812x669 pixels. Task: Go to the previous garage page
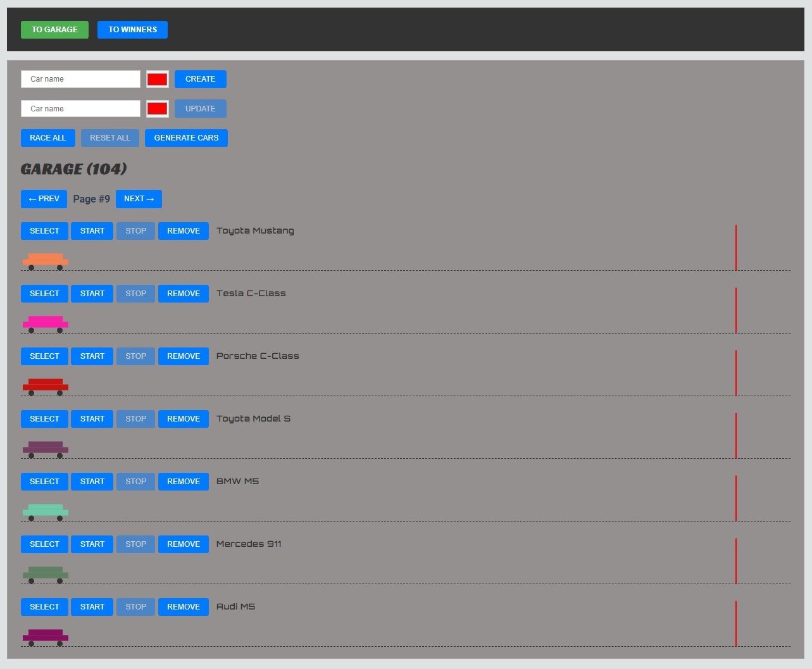coord(44,199)
